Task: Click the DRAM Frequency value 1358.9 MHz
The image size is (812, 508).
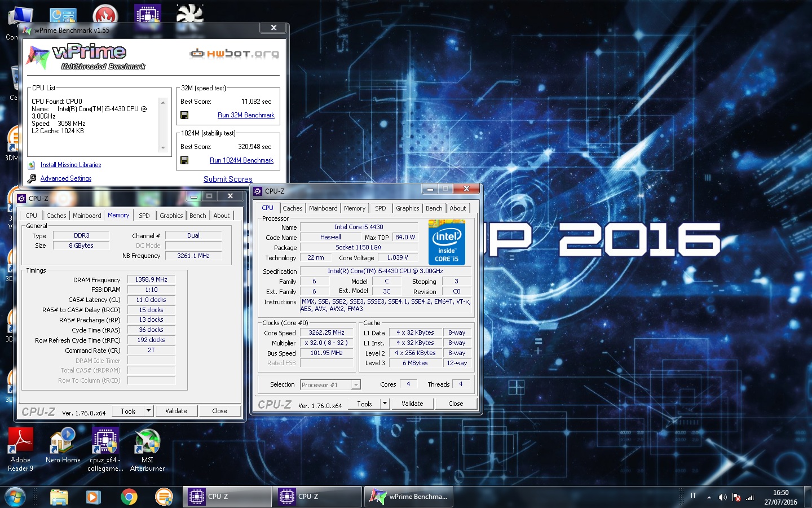Action: pos(151,279)
